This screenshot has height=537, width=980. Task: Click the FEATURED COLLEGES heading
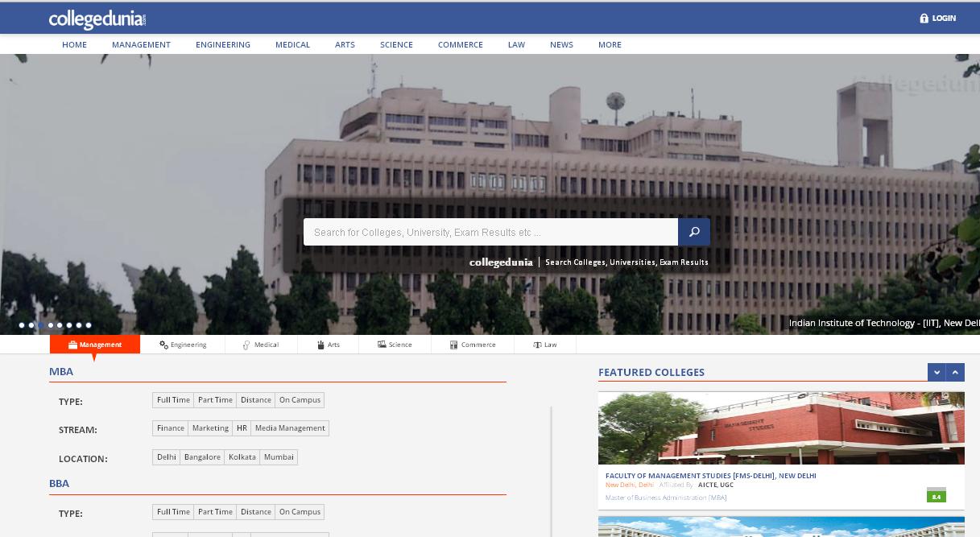[651, 372]
